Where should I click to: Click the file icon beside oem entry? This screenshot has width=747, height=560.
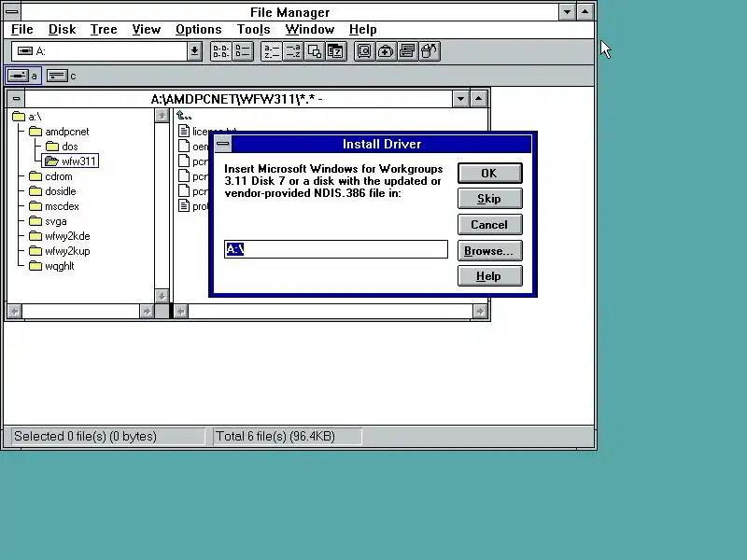click(x=184, y=146)
